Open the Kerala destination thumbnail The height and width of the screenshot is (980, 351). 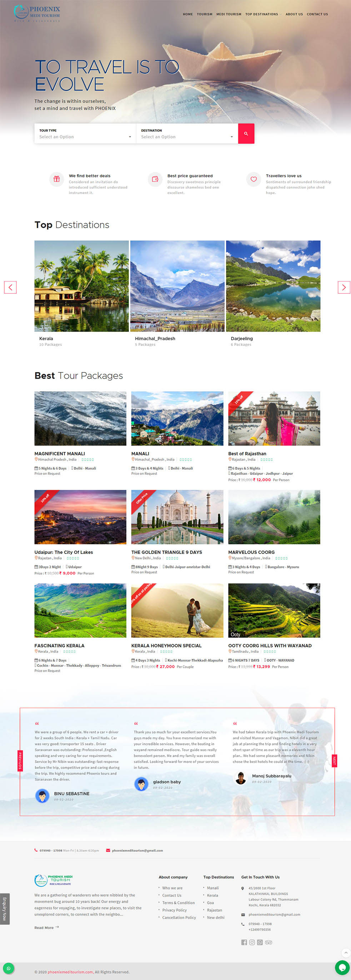[x=82, y=286]
